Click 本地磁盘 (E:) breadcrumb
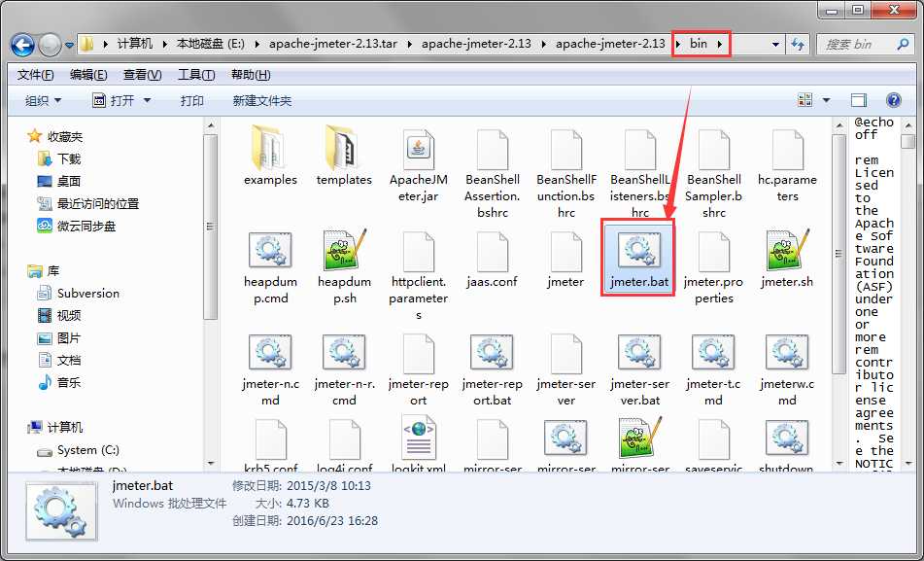 pyautogui.click(x=211, y=44)
